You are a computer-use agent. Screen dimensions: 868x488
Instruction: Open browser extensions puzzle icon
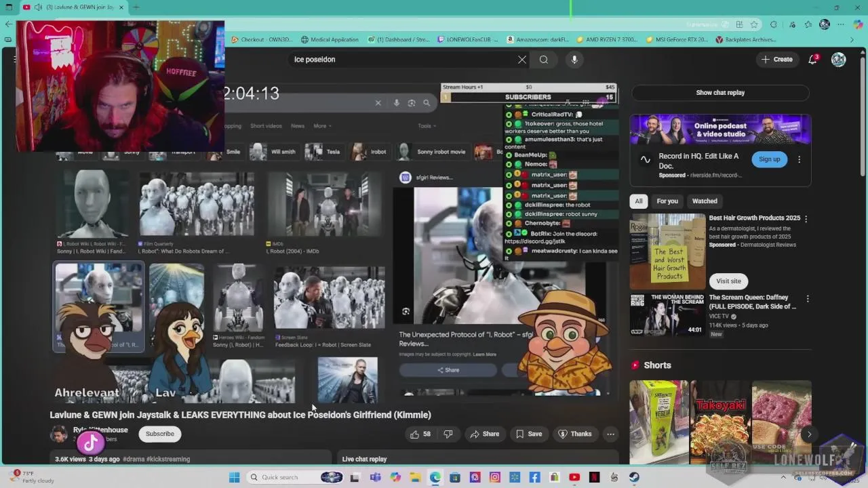click(x=774, y=24)
